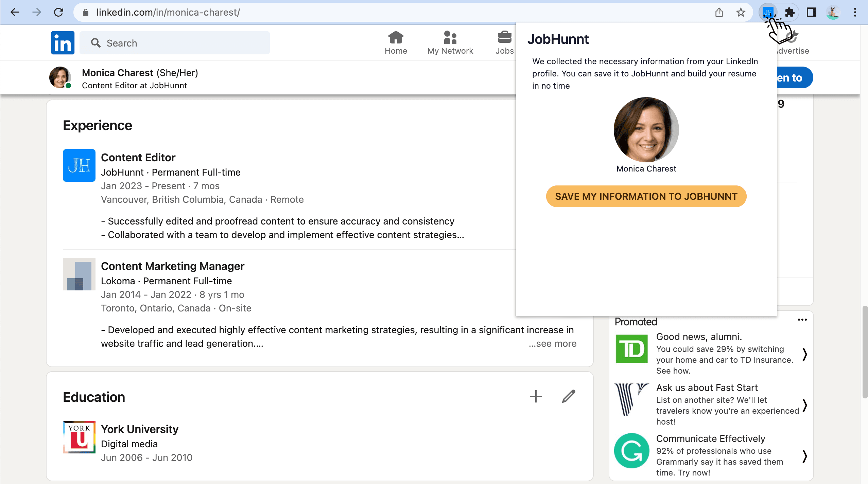Screen dimensions: 868x484
Task: Click the browser extensions puzzle piece icon
Action: pos(789,12)
